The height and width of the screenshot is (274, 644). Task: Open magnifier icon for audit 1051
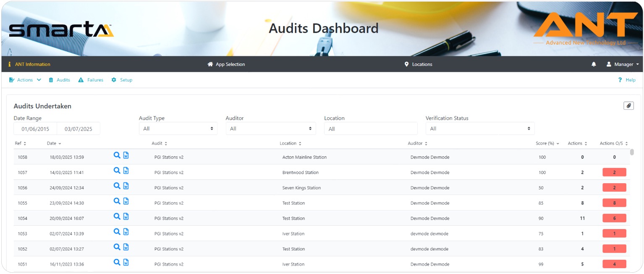click(x=117, y=262)
